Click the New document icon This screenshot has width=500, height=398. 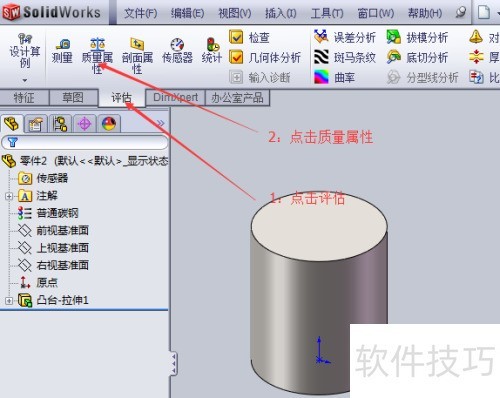pos(484,13)
